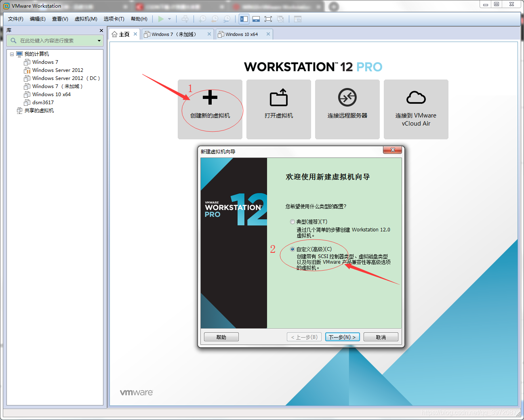Click the send Ctrl+Alt+Del toolbar icon
Image resolution: width=524 pixels, height=420 pixels.
pyautogui.click(x=185, y=19)
